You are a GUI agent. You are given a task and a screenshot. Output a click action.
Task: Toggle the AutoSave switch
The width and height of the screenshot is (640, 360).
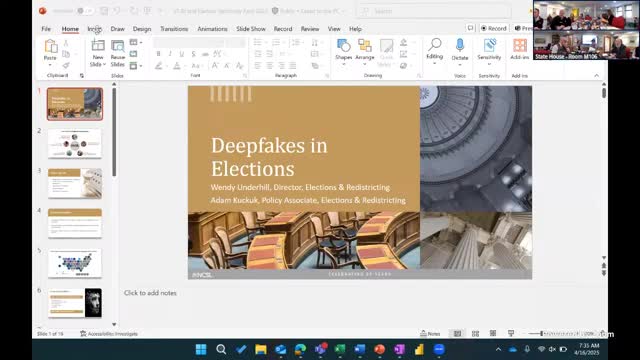pos(85,11)
